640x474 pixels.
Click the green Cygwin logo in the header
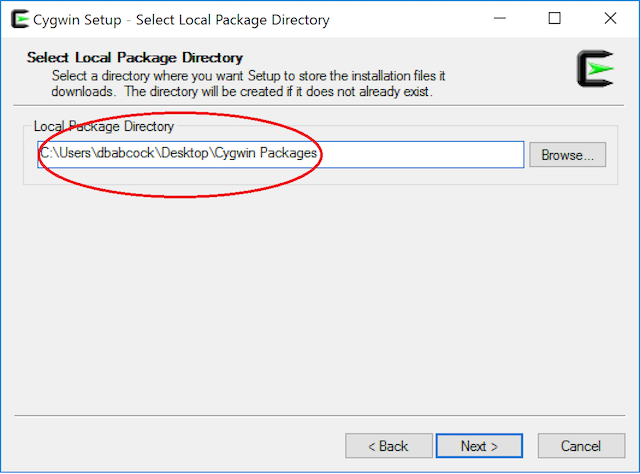[x=597, y=68]
